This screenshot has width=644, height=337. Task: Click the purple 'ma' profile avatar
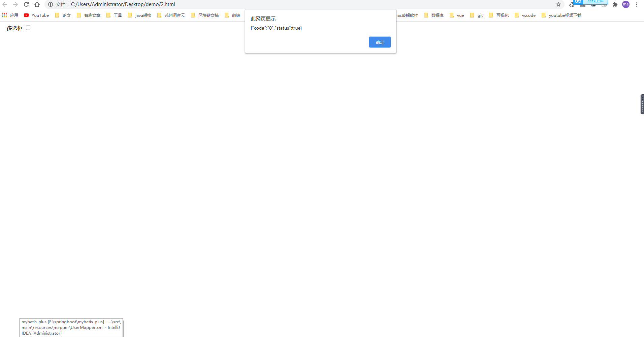626,4
